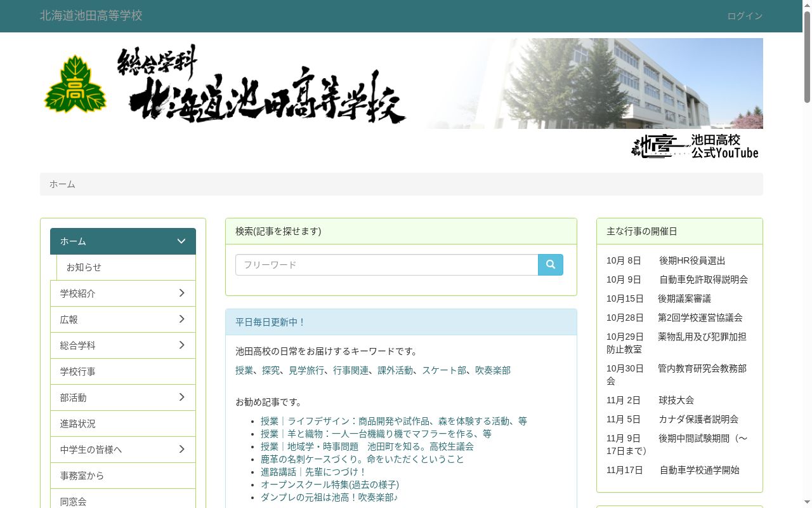The width and height of the screenshot is (812, 508).
Task: Open the 鹿革の名刺ケースづくり article link
Action: pyautogui.click(x=362, y=459)
